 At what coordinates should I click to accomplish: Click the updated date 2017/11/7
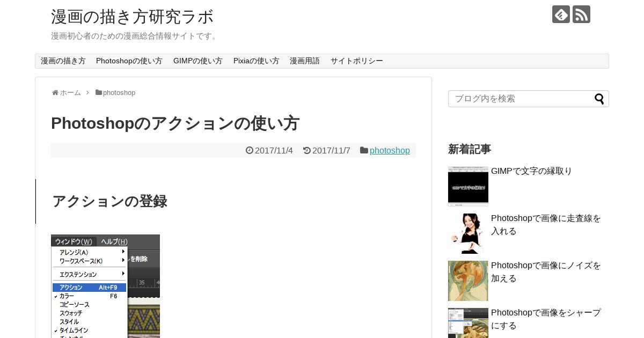click(x=331, y=151)
